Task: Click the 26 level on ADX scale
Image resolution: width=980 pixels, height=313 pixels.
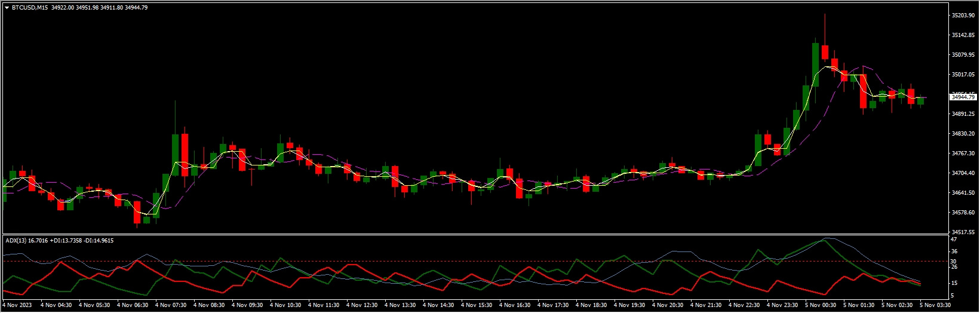Action: click(x=954, y=267)
